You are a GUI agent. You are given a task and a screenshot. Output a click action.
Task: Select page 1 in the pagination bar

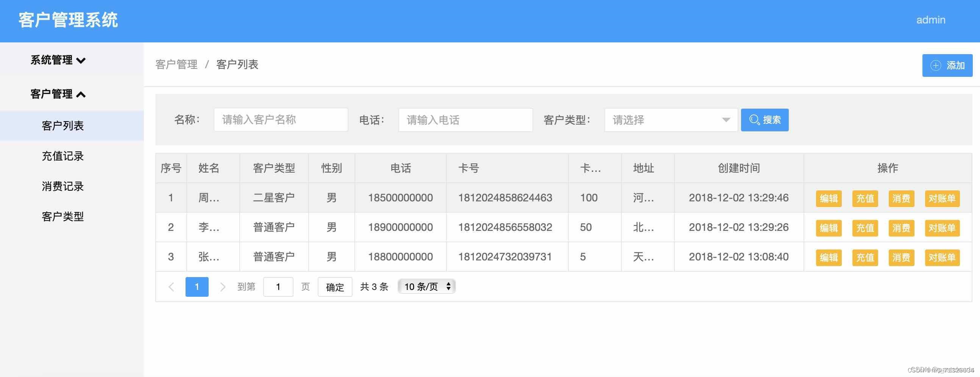(x=197, y=287)
